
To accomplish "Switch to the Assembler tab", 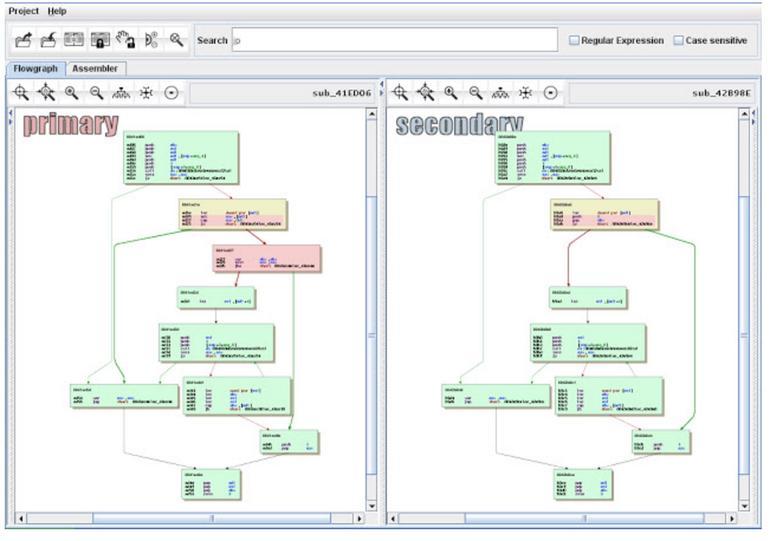I will [x=95, y=69].
